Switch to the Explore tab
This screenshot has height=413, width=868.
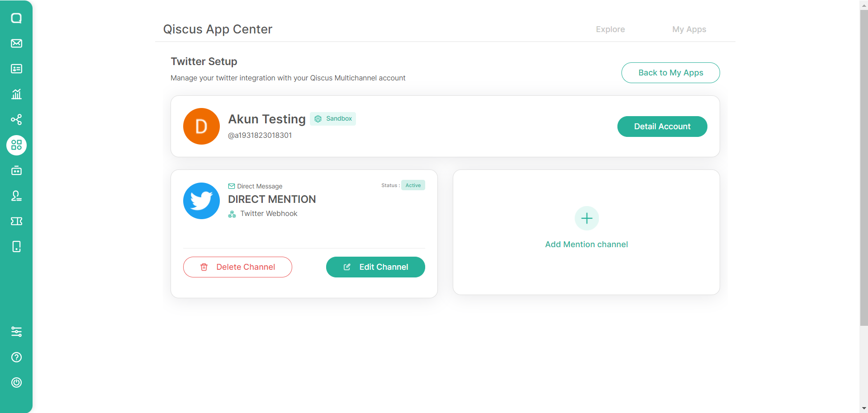click(x=610, y=29)
